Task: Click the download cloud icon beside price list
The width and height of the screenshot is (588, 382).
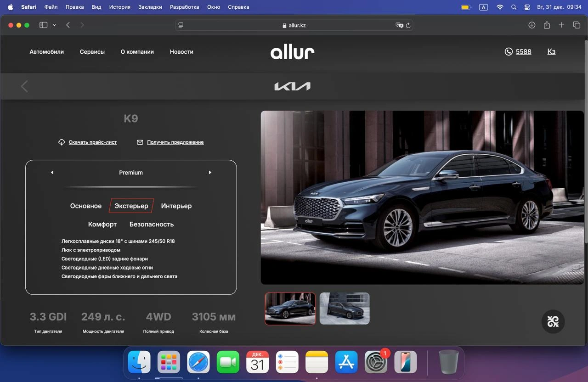Action: (62, 142)
